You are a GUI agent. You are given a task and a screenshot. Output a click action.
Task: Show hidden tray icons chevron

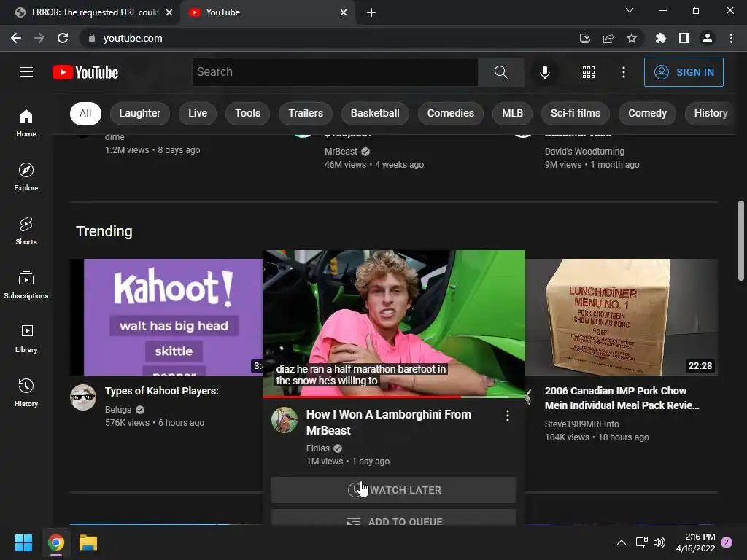coord(622,542)
